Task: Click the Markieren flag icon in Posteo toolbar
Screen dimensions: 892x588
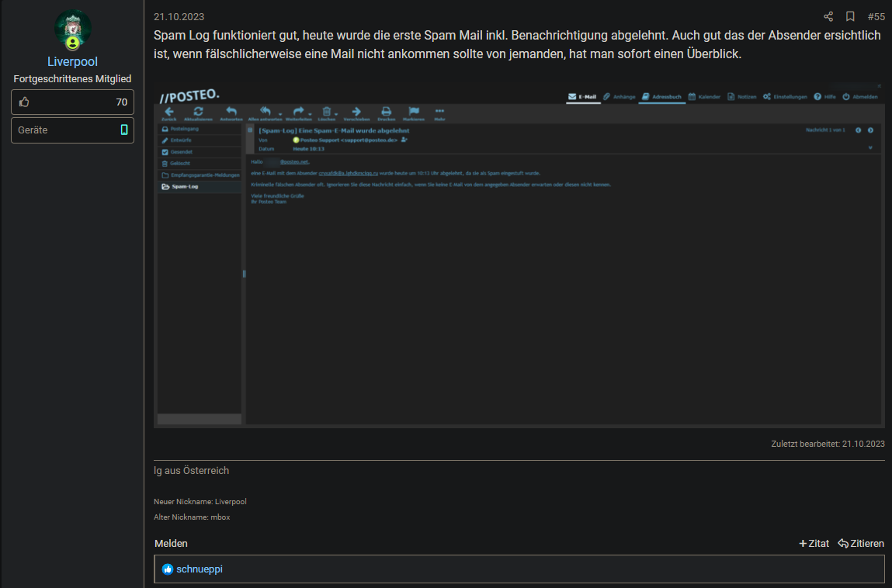Action: point(413,112)
